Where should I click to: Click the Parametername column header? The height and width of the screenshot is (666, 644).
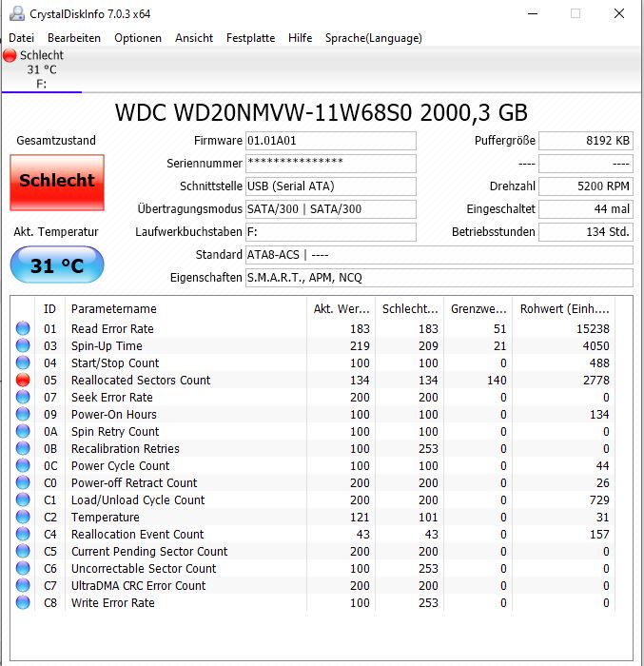pos(185,309)
